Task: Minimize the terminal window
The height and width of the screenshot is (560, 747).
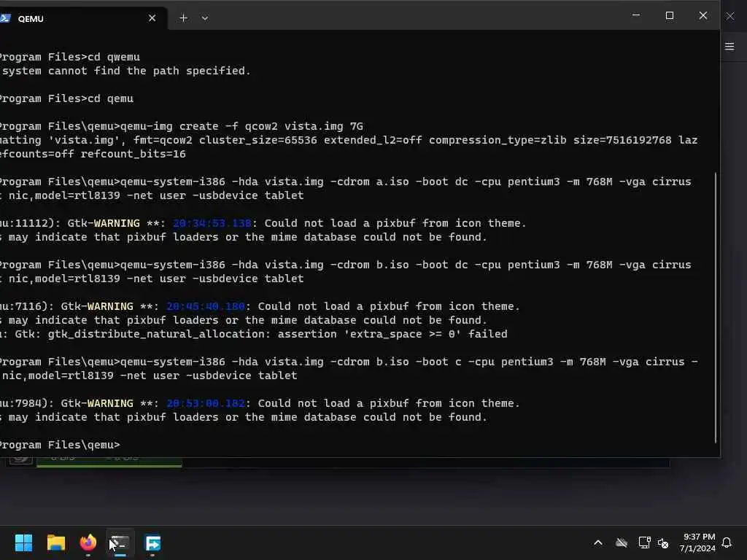Action: [x=636, y=16]
